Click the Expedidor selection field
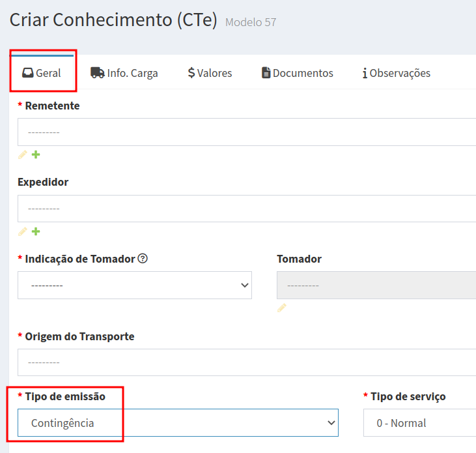 pyautogui.click(x=247, y=209)
